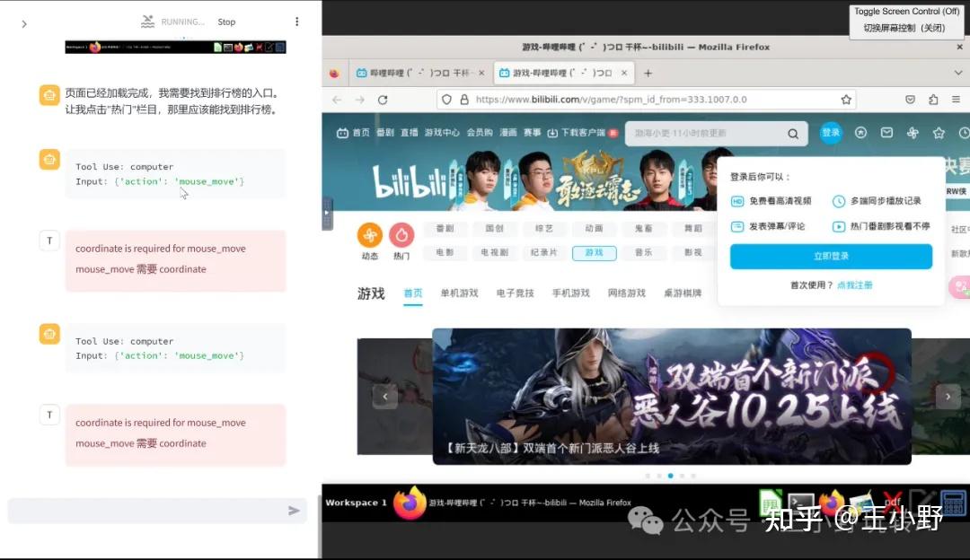Select the 音乐 category chip
The width and height of the screenshot is (970, 560).
pyautogui.click(x=643, y=253)
